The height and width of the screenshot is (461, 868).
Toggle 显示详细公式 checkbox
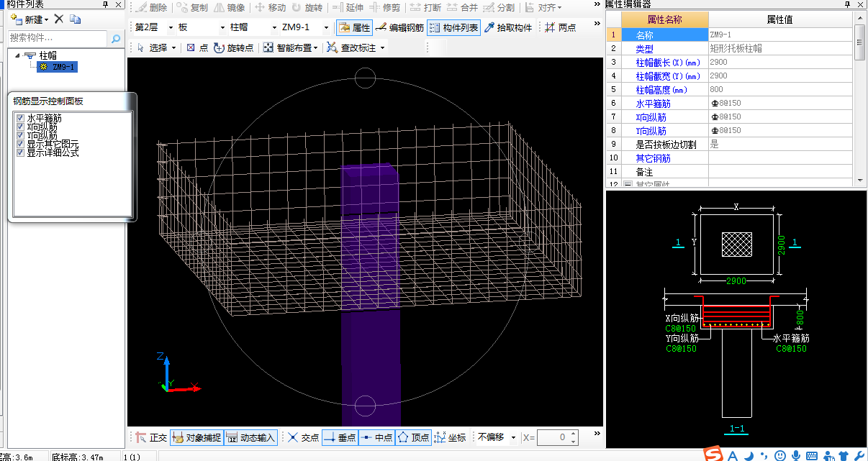coord(20,152)
